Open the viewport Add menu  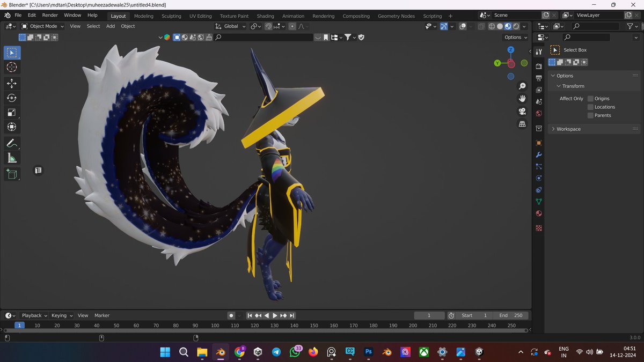pyautogui.click(x=111, y=26)
